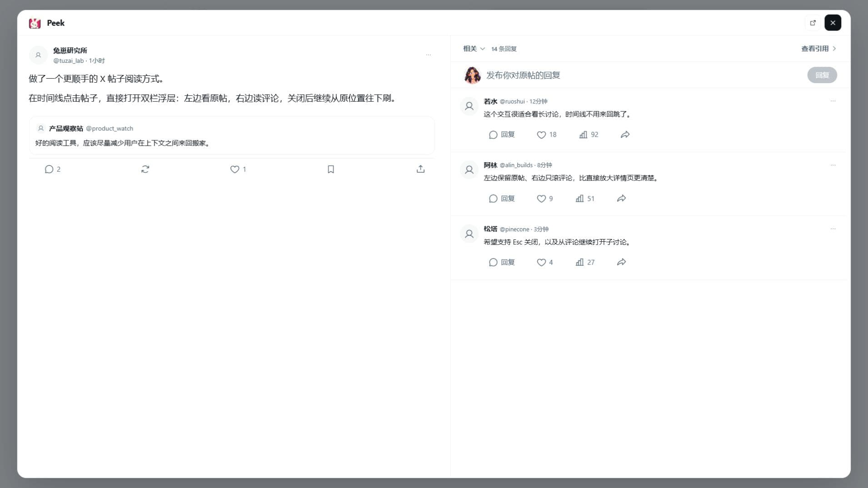Share the main post via upload icon

pos(421,169)
